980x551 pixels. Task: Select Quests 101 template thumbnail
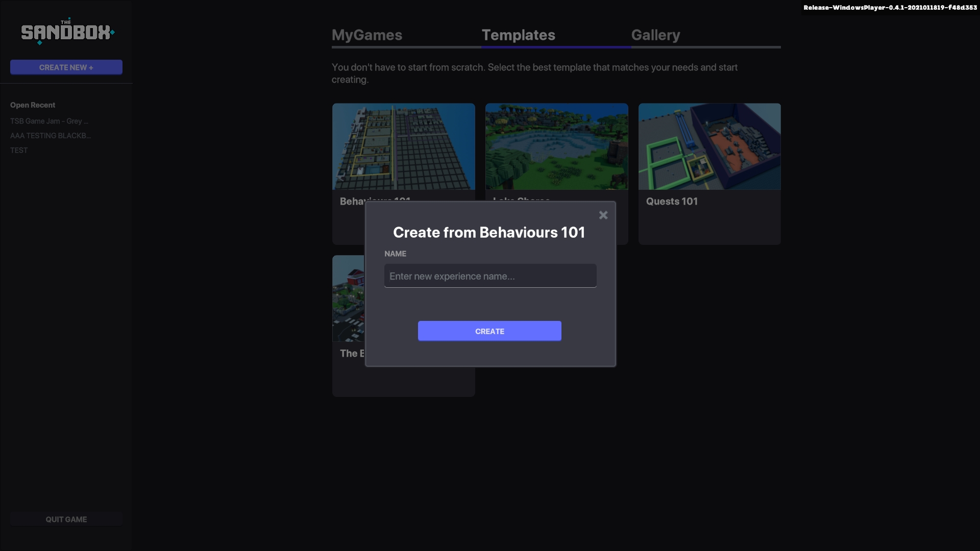click(x=709, y=146)
